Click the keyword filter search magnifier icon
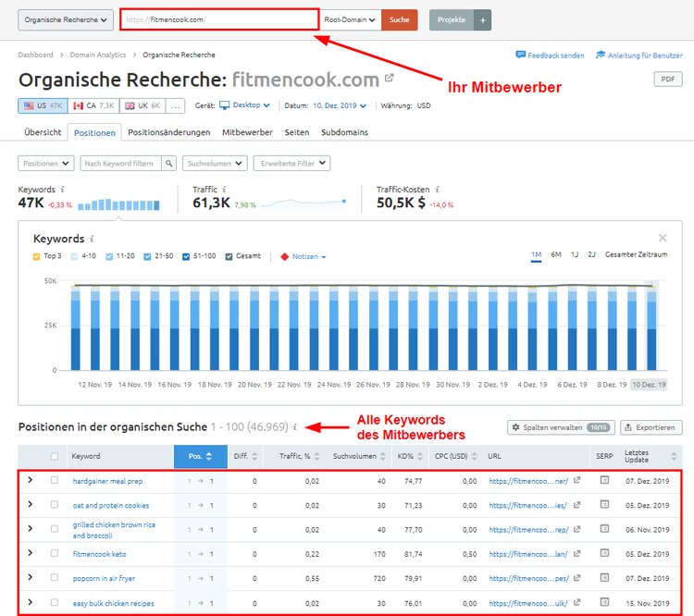The image size is (694, 616). tap(168, 164)
